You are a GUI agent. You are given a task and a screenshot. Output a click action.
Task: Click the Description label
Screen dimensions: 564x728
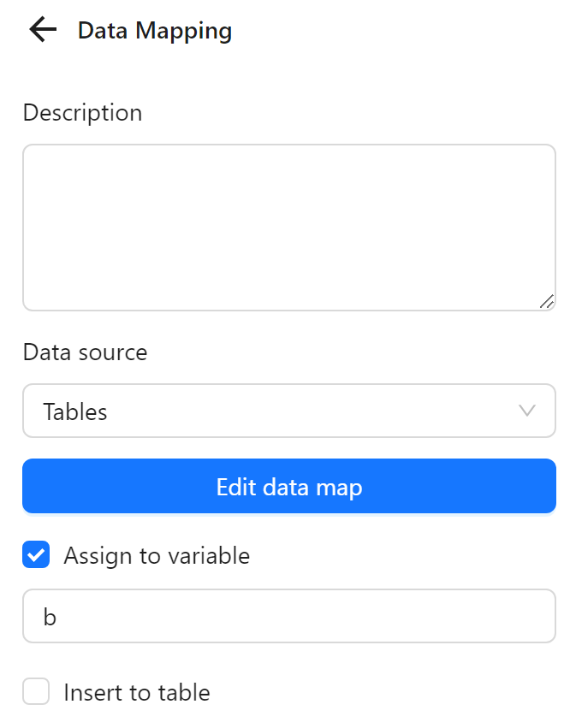pyautogui.click(x=82, y=112)
